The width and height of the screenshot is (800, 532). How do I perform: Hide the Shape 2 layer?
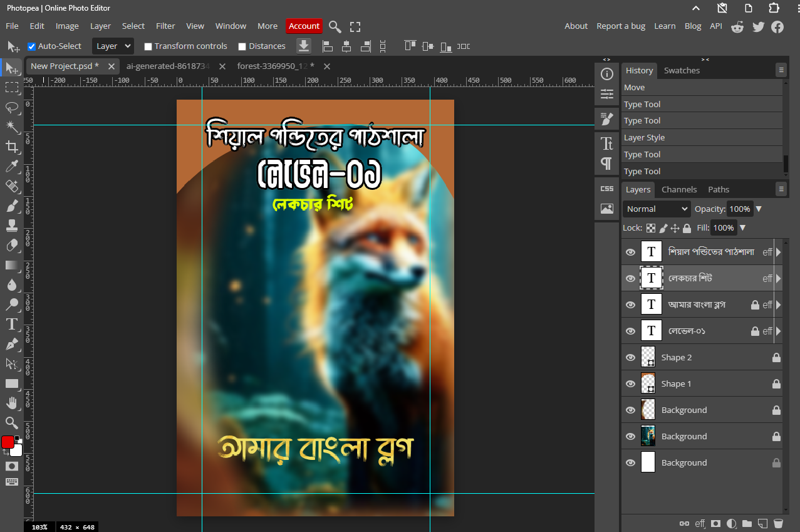coord(630,358)
